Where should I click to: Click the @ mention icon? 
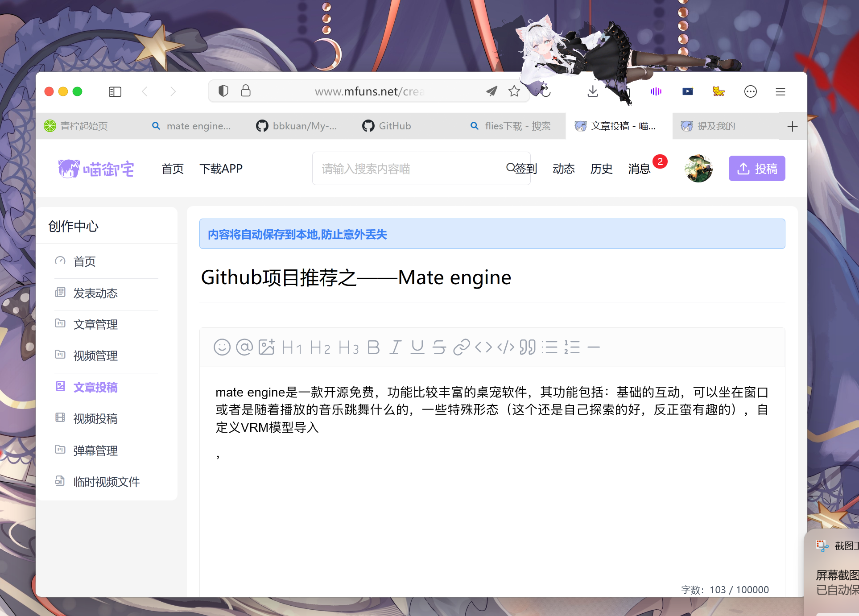[245, 347]
